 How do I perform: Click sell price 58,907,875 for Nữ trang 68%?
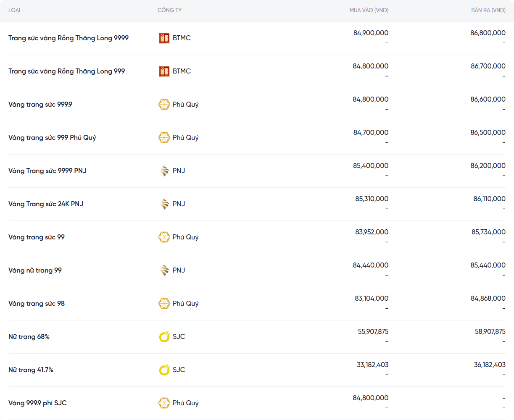490,332
